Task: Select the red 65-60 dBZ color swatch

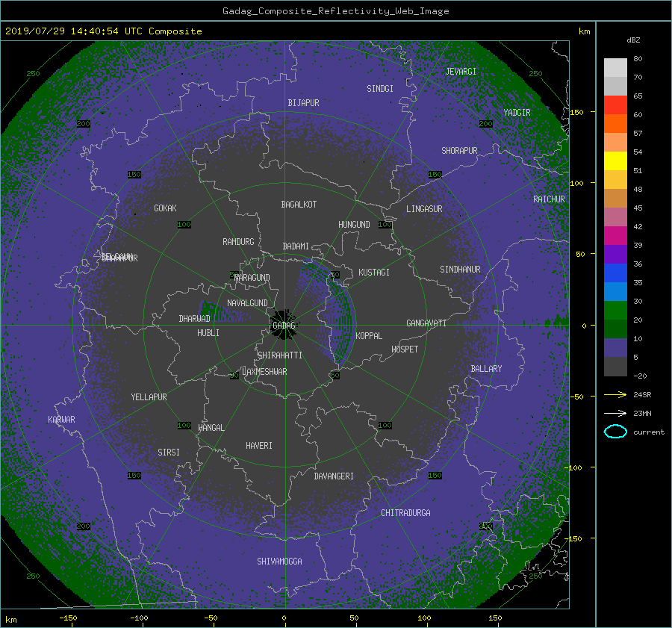Action: 615,105
